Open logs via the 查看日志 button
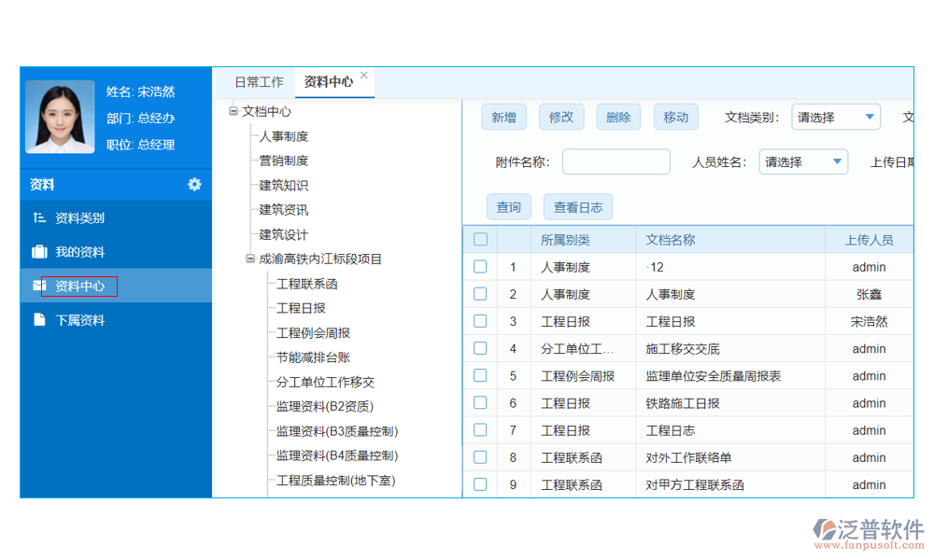The height and width of the screenshot is (560, 934). (x=577, y=206)
